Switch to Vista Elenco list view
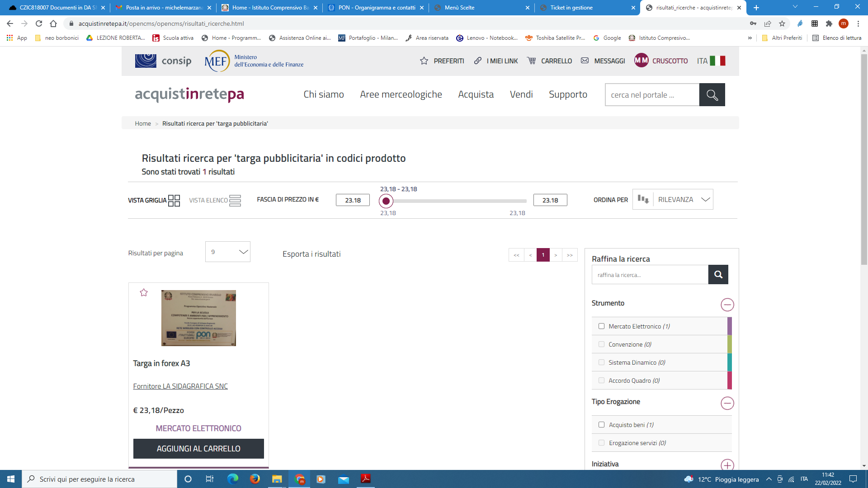Image resolution: width=868 pixels, height=488 pixels. click(235, 200)
